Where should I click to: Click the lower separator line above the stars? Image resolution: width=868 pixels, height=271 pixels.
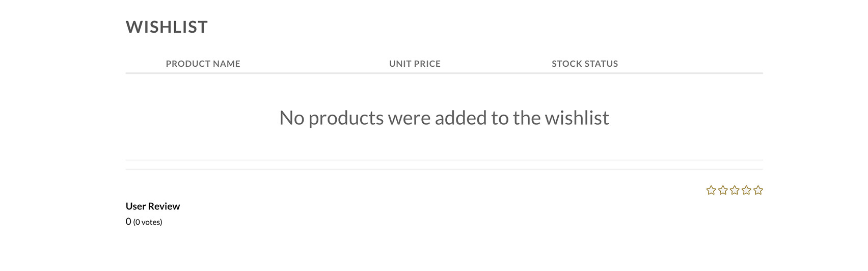[444, 169]
